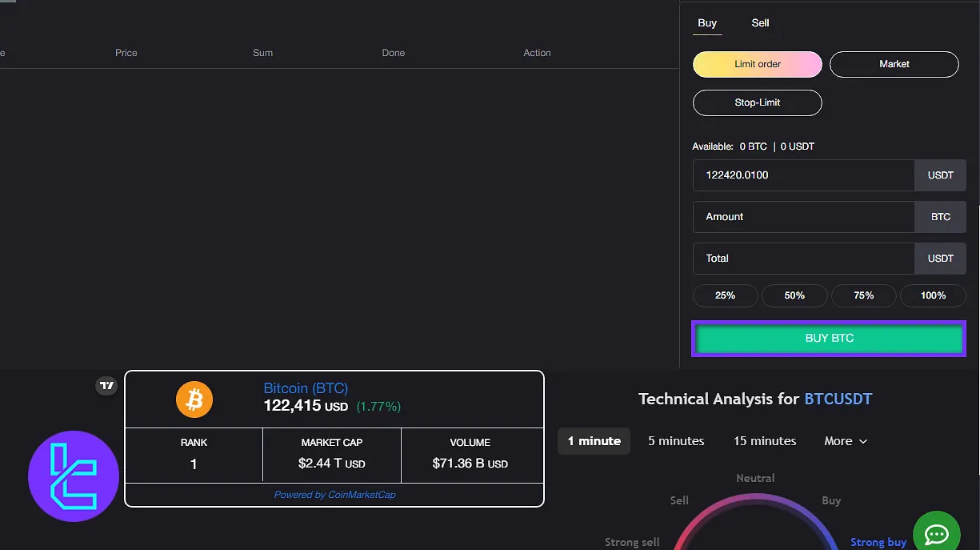
Task: Open the More timeframes dropdown
Action: [x=845, y=440]
